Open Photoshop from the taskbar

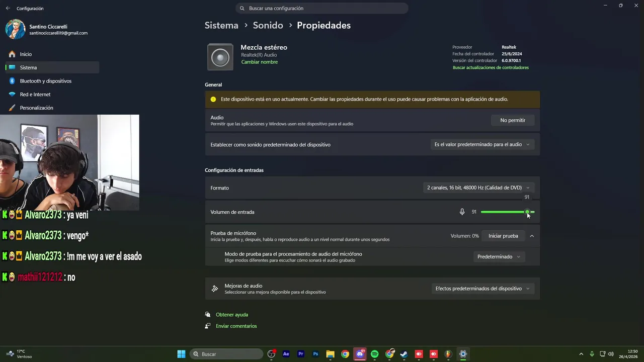coord(315,354)
